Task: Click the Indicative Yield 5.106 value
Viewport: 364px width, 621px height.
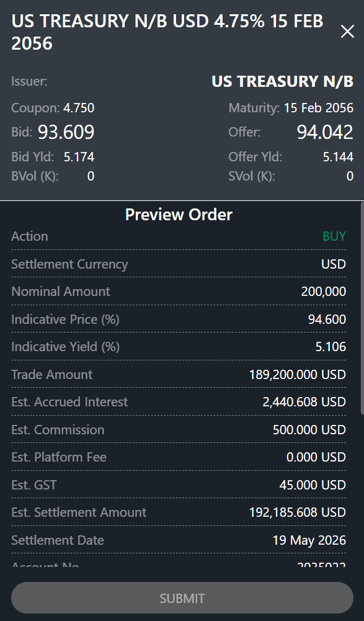Action: (331, 347)
